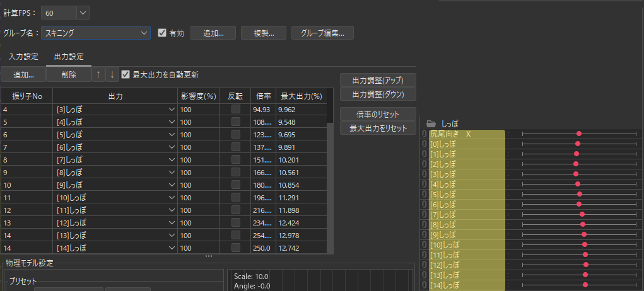This screenshot has width=644, height=291.
Task: Check 反転 box for [13]しっぽ output row
Action: [235, 235]
